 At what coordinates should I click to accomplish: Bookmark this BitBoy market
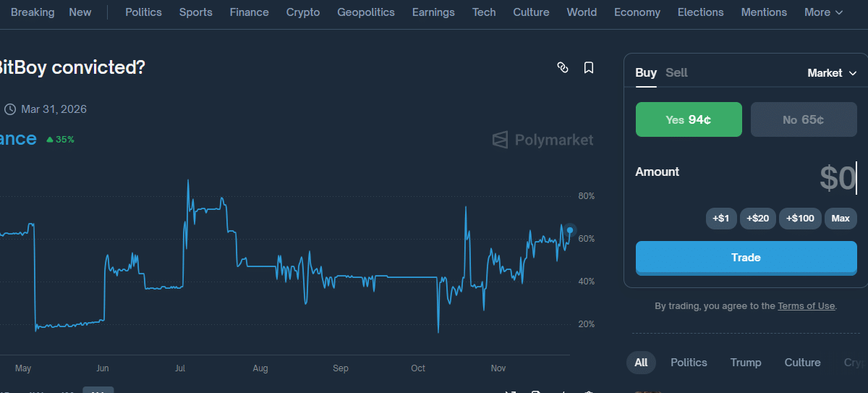coord(589,67)
